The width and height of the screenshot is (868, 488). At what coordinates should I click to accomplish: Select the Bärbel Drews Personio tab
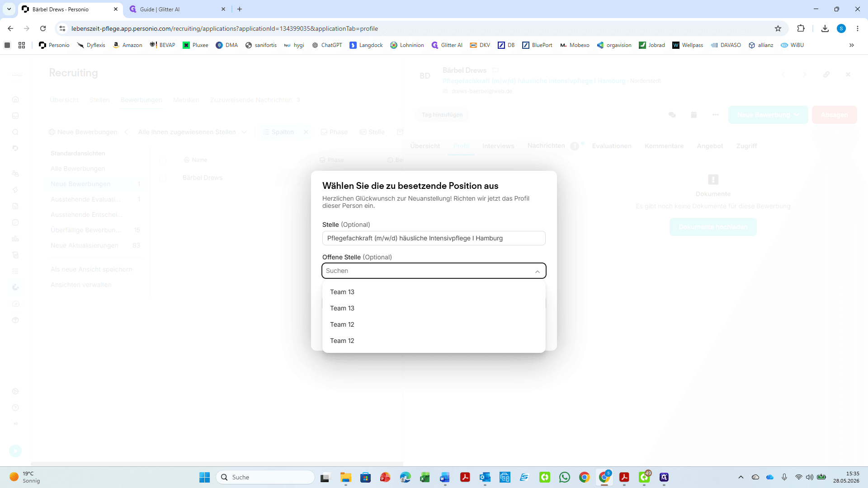click(70, 9)
